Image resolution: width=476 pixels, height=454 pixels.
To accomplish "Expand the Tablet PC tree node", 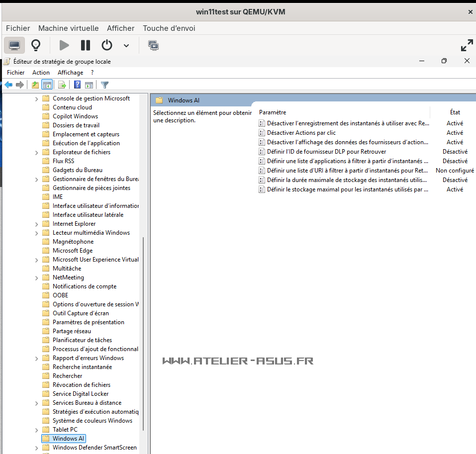I will click(x=37, y=430).
